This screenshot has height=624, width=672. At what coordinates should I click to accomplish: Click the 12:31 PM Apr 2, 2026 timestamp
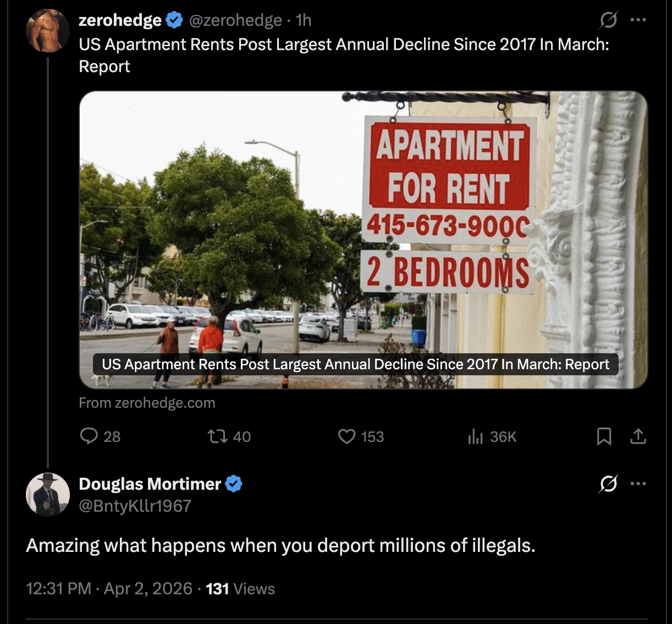[x=109, y=589]
